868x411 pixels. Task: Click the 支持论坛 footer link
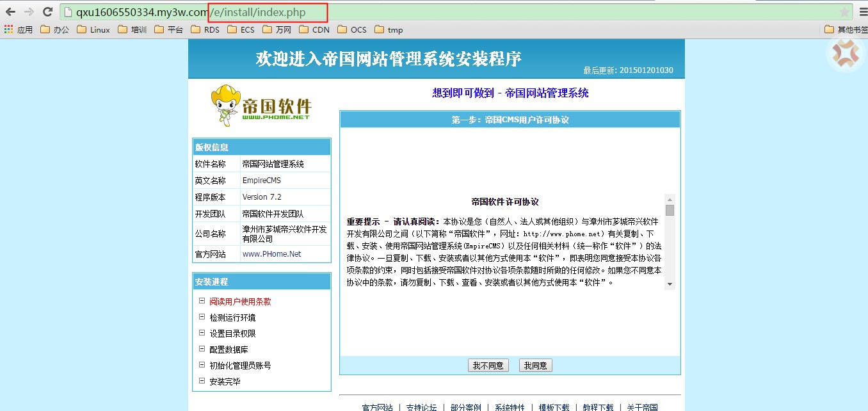coord(421,407)
